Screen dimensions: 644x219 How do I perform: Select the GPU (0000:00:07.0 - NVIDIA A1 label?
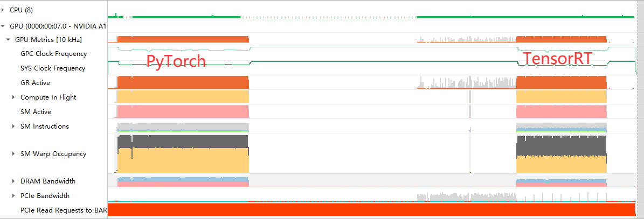tap(58, 26)
